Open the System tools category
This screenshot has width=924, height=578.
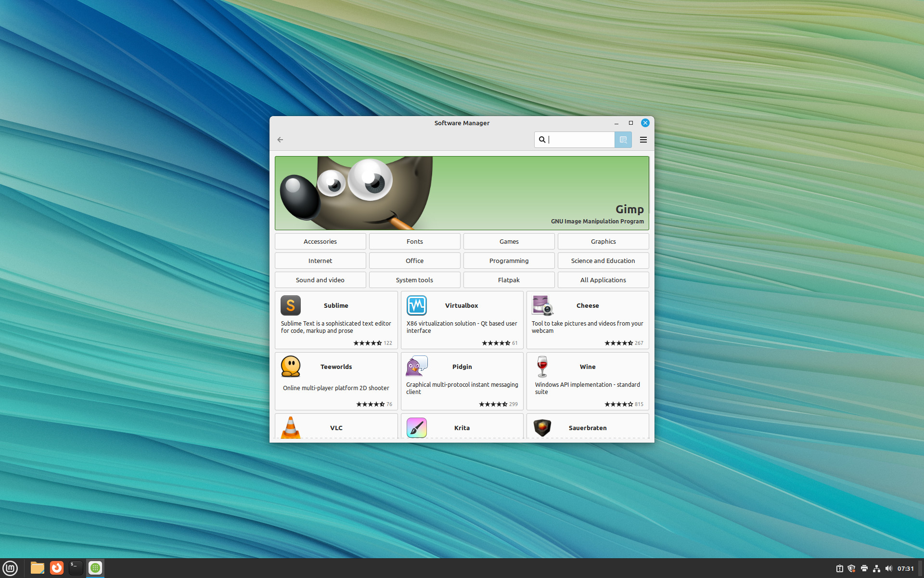(414, 280)
